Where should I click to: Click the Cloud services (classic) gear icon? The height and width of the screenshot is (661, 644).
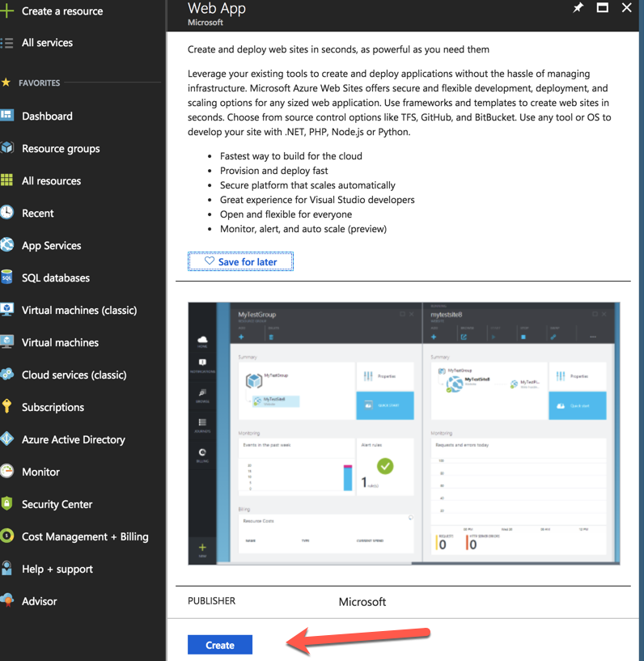(x=7, y=375)
